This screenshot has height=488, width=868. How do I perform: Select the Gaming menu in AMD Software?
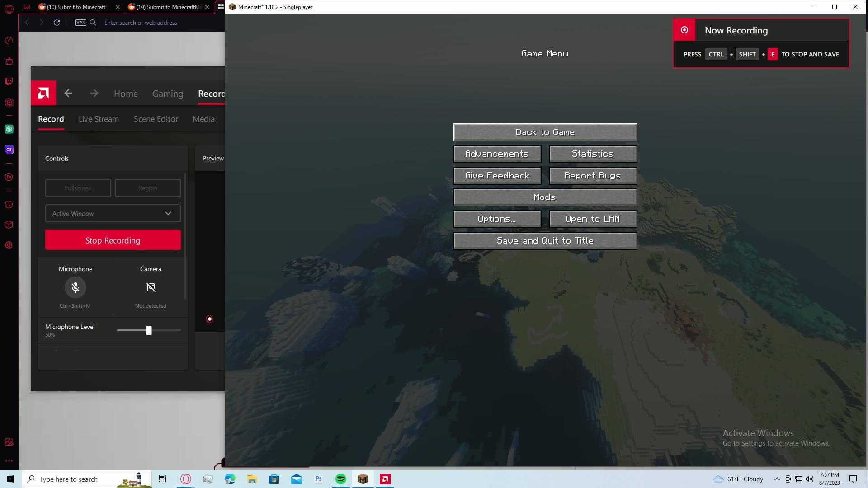click(x=168, y=94)
